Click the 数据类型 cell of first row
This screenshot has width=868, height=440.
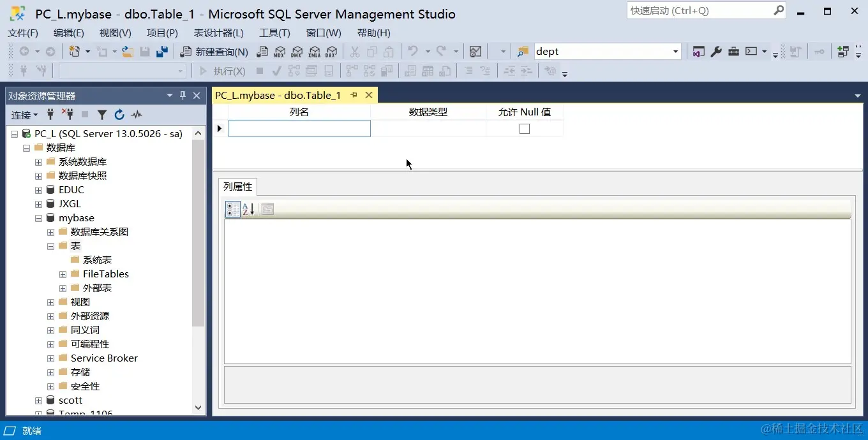(428, 129)
